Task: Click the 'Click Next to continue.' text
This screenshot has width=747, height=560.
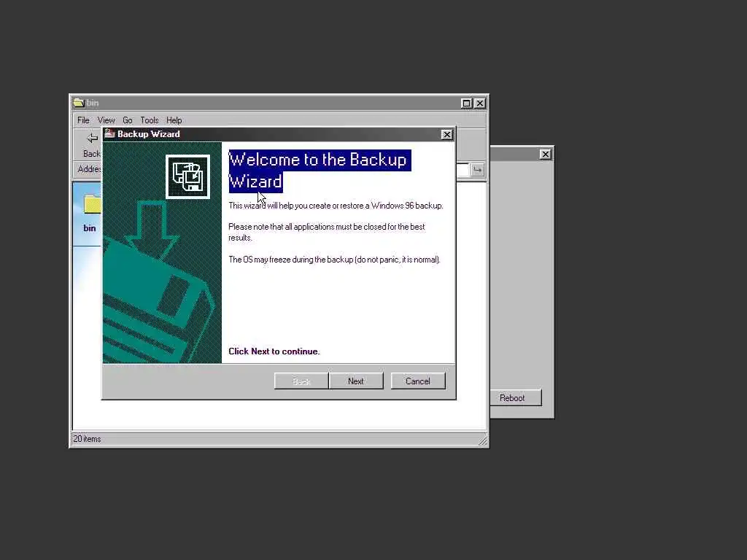Action: click(274, 351)
